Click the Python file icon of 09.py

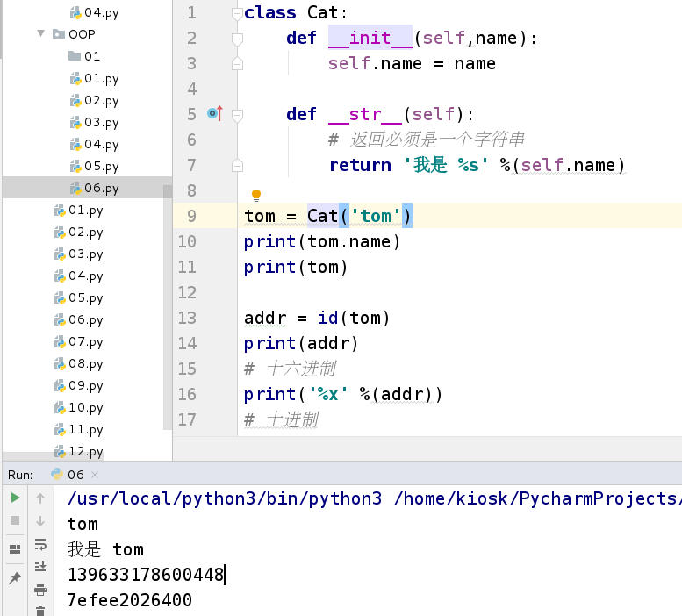tap(60, 385)
